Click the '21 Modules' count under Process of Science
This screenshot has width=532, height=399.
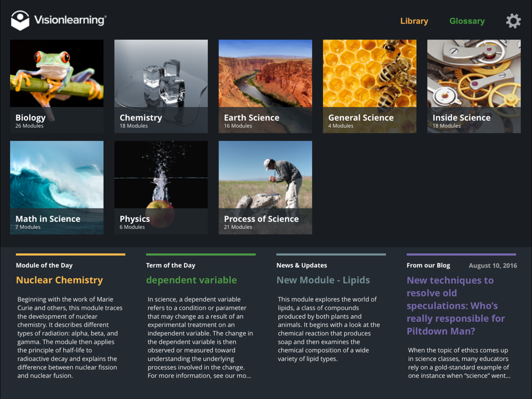click(x=238, y=227)
